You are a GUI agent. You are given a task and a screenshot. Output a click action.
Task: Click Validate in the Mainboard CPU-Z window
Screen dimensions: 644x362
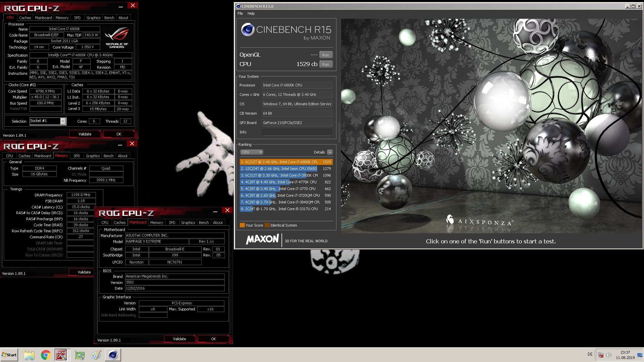(179, 339)
